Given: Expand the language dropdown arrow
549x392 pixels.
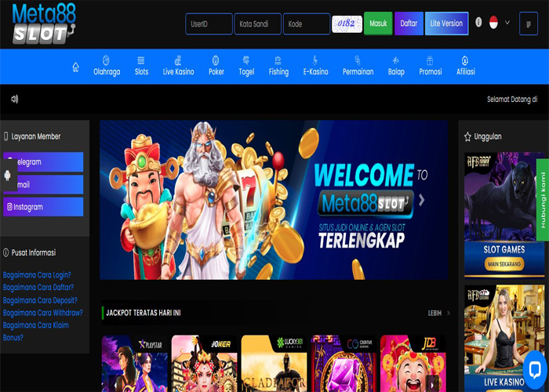Looking at the screenshot, I should point(507,22).
